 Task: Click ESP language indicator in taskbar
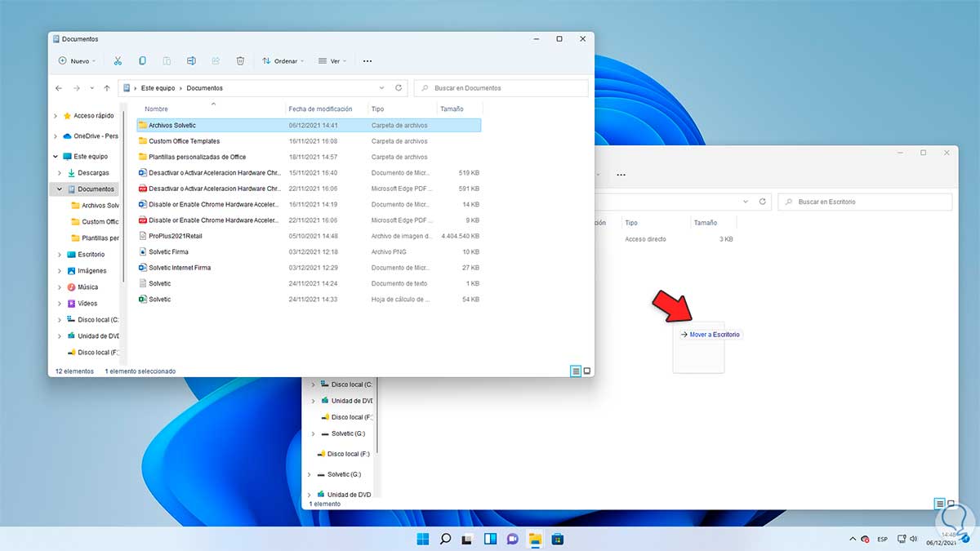pos(883,540)
